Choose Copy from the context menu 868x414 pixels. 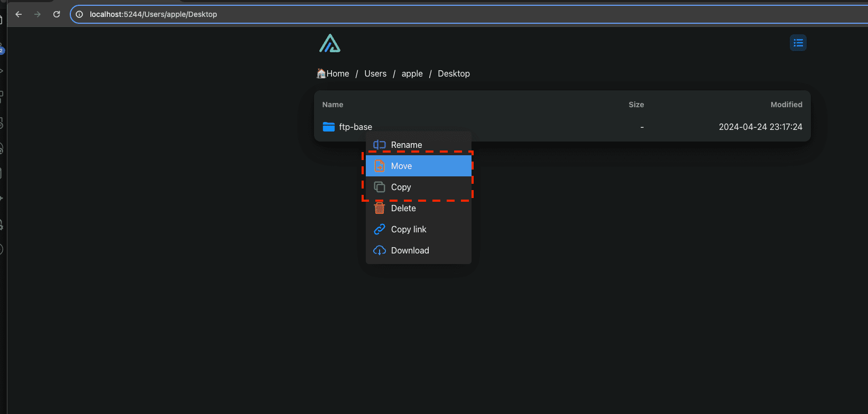pyautogui.click(x=419, y=187)
